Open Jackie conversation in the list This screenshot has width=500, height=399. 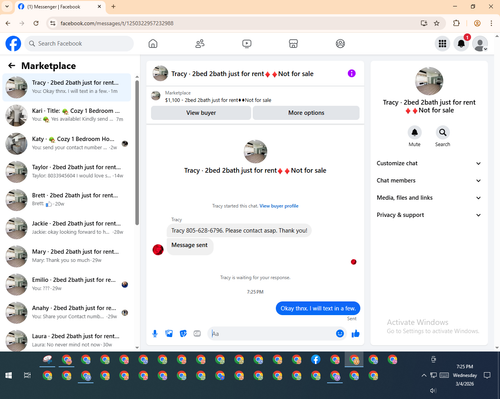coord(67,228)
